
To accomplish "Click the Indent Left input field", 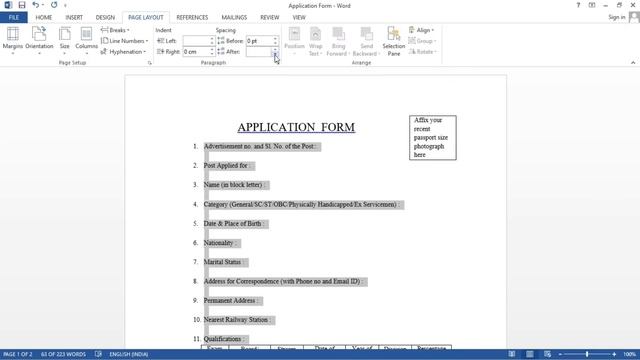I will click(x=196, y=41).
